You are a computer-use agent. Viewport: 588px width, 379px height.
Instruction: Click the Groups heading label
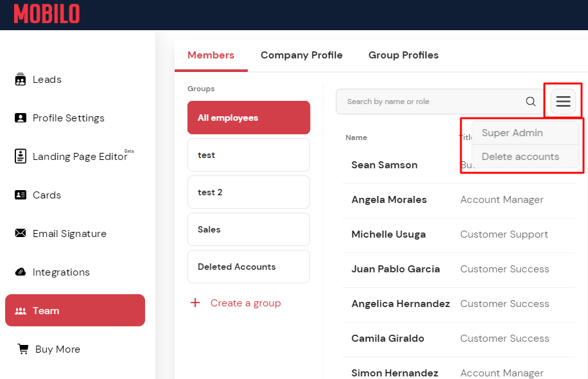[201, 89]
